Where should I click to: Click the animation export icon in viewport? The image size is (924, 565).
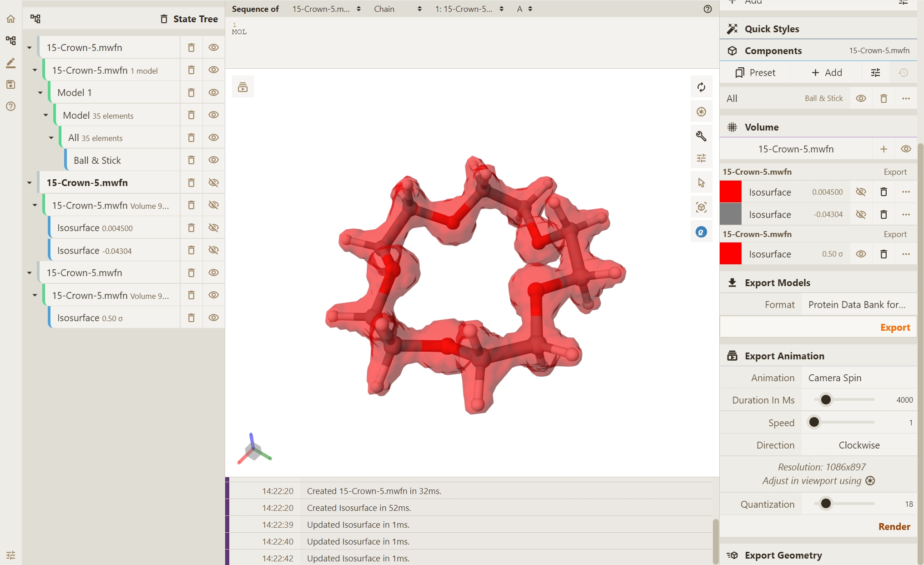[242, 87]
